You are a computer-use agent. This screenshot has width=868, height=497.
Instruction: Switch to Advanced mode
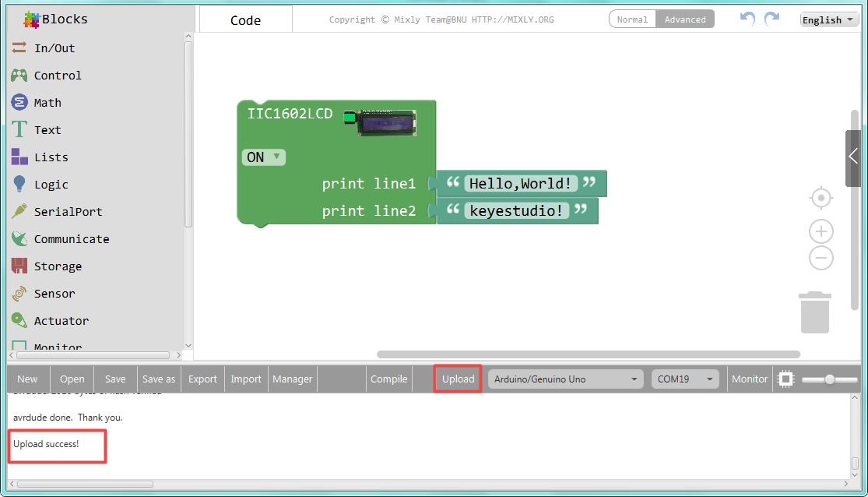coord(684,19)
